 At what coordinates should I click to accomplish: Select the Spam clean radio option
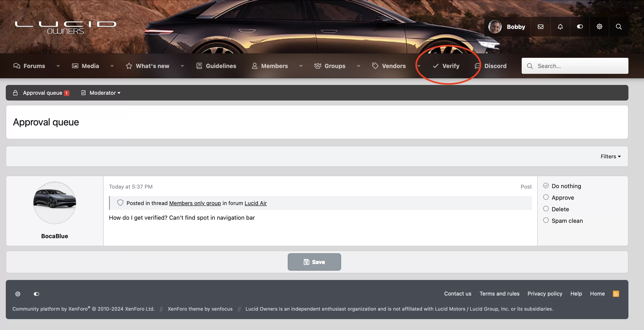[x=546, y=220]
